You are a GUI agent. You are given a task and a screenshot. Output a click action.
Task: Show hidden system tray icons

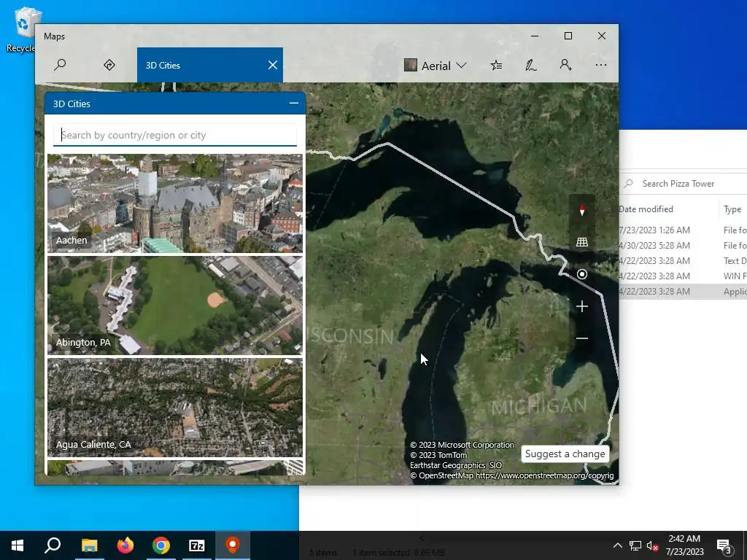pyautogui.click(x=617, y=545)
